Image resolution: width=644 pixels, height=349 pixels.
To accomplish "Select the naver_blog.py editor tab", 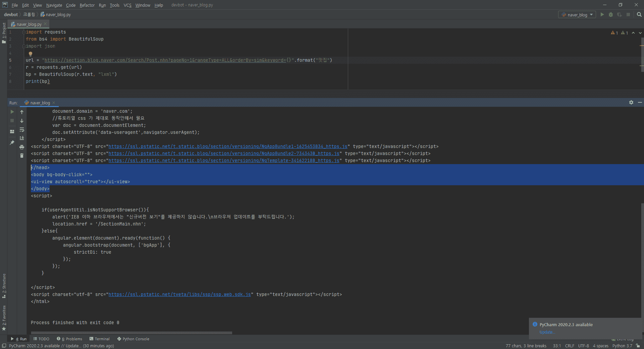I will tap(29, 24).
